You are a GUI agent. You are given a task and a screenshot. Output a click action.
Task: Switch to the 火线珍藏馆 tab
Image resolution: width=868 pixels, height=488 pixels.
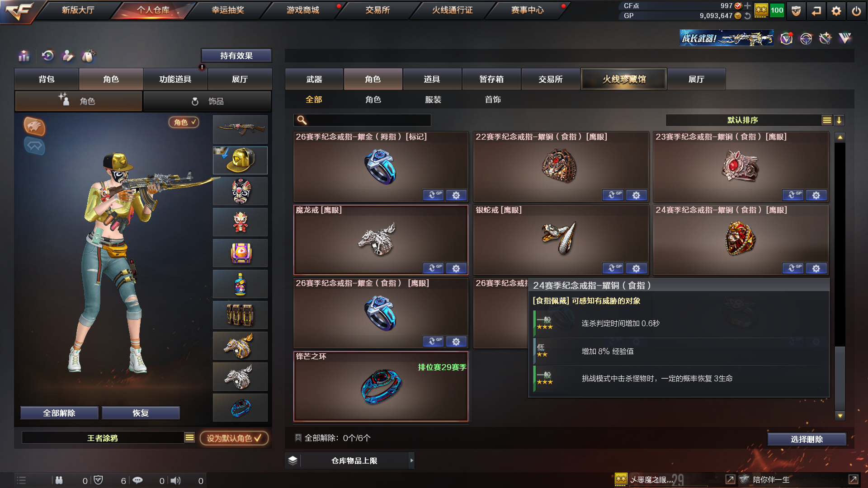click(623, 79)
